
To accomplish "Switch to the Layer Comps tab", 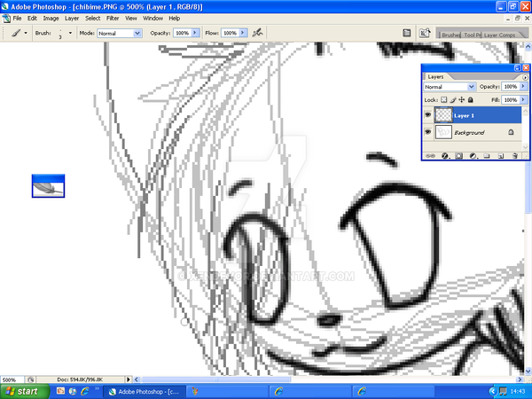I will click(499, 35).
